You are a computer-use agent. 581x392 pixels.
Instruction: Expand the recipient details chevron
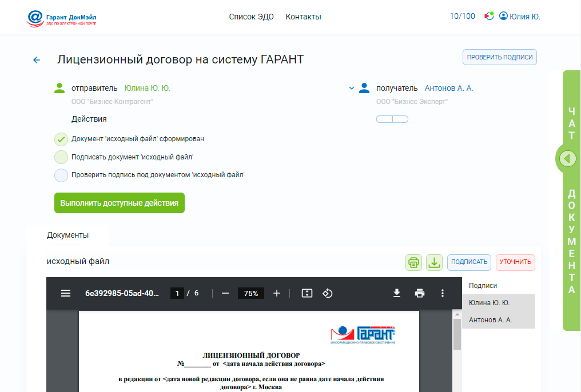click(351, 88)
